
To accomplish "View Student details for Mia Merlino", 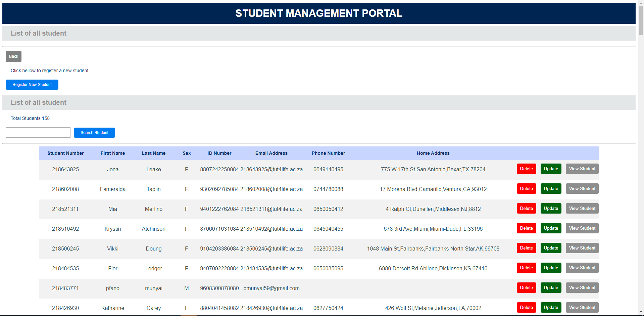I will (582, 209).
